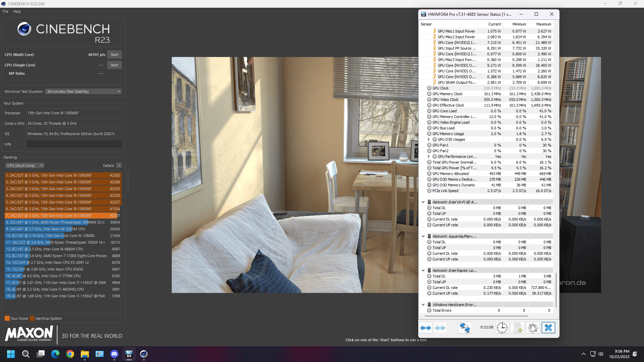Show hidden system tray icons
Screen dimensions: 644x362
[584, 354]
